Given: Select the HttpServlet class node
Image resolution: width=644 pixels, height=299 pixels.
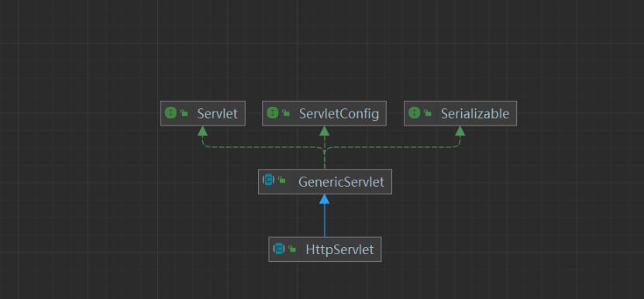Looking at the screenshot, I should pyautogui.click(x=325, y=249).
